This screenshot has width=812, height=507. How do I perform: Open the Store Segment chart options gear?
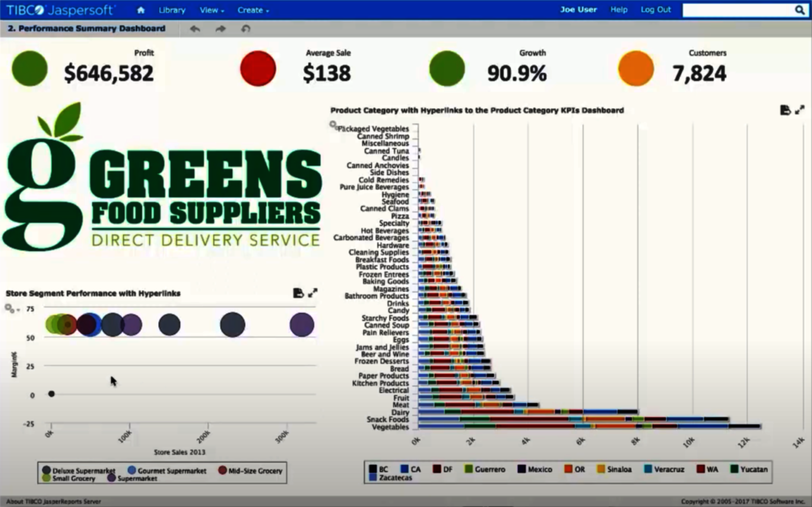[x=10, y=308]
